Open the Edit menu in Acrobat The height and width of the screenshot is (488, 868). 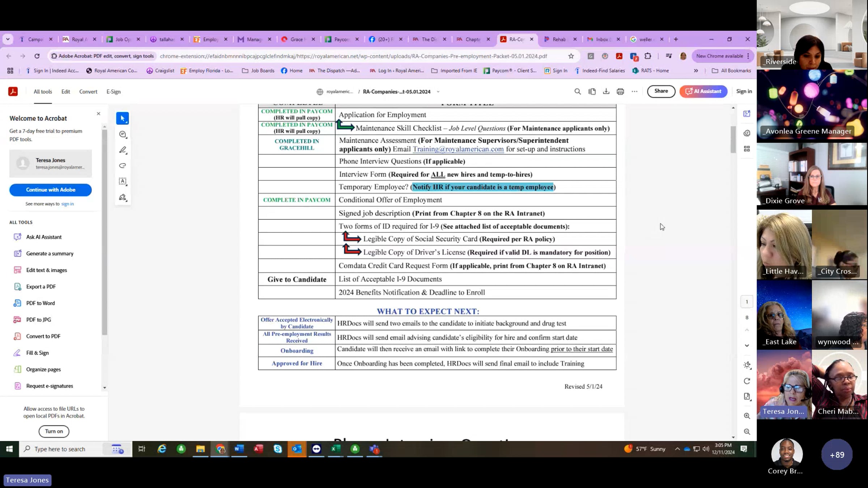(65, 92)
